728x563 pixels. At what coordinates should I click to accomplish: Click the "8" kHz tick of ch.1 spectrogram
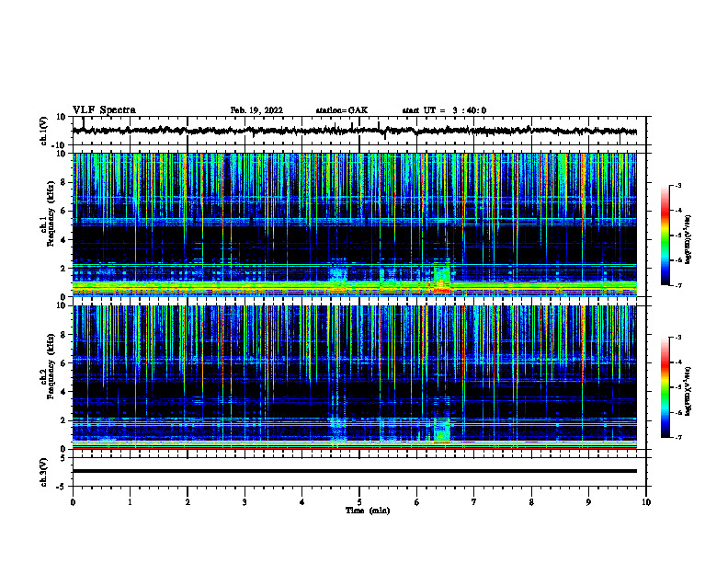click(64, 182)
